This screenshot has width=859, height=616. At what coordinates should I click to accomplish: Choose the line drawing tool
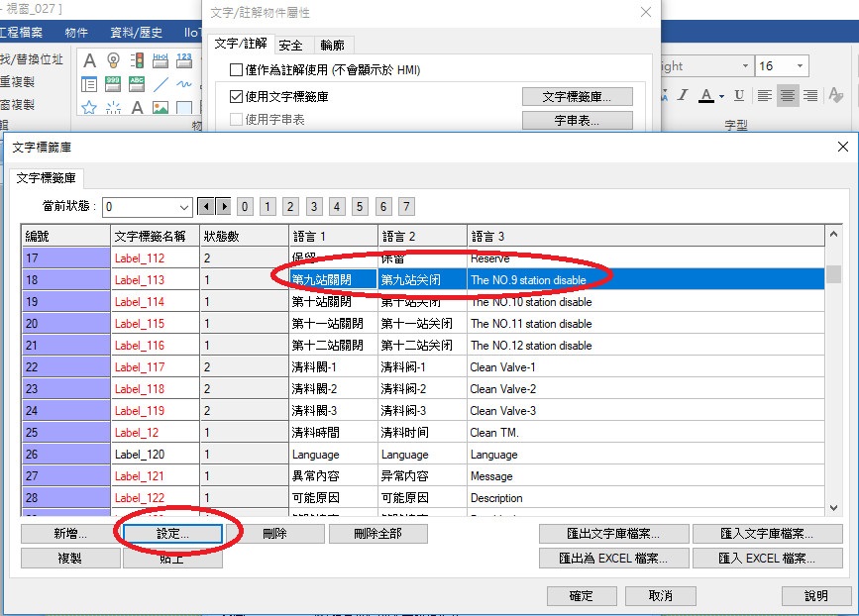[161, 85]
